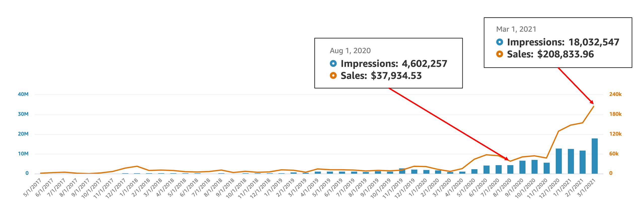Viewport: 644px width, 213px height.
Task: Click the 40M impressions axis label
Action: pos(23,94)
